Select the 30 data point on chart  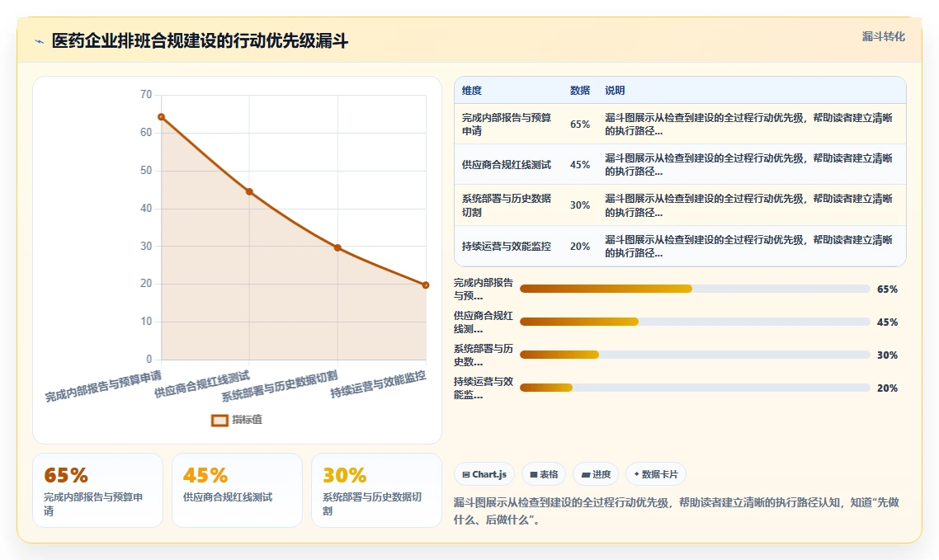pos(337,247)
